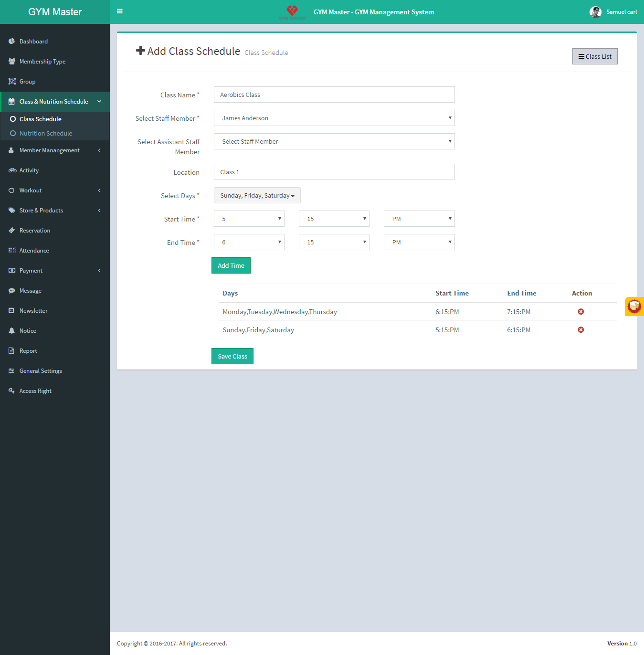Click the 7:15:PM End Time cell
This screenshot has width=644, height=655.
click(519, 312)
